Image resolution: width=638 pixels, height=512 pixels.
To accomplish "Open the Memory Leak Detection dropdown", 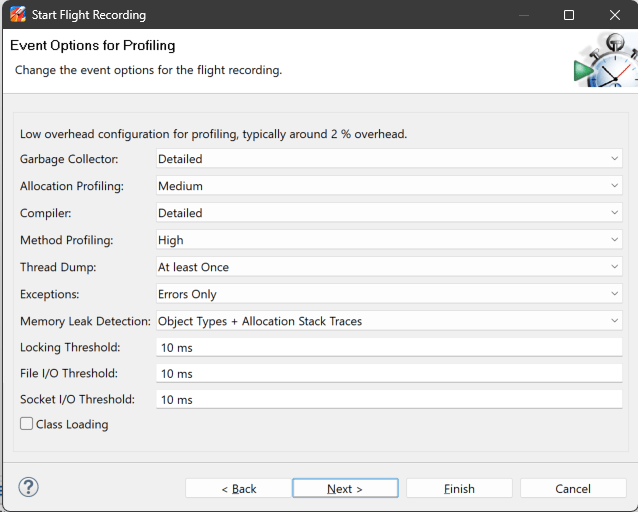I will point(389,321).
